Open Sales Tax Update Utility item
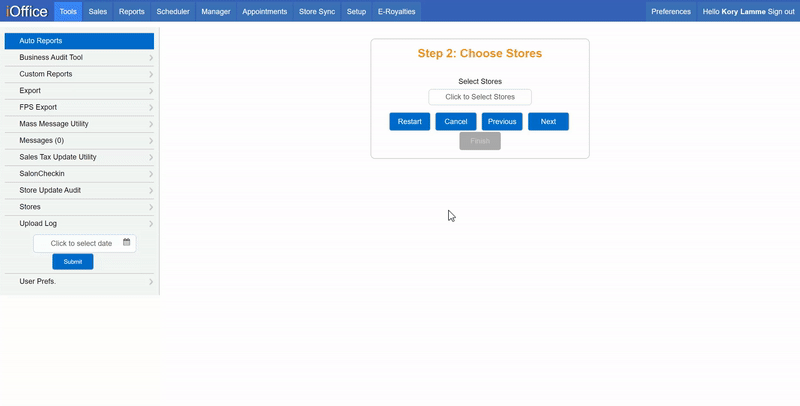The width and height of the screenshot is (800, 406). (x=79, y=157)
